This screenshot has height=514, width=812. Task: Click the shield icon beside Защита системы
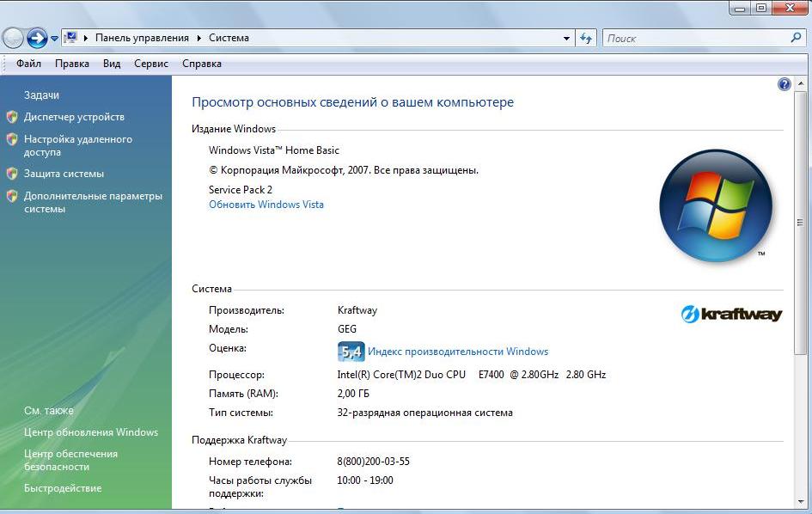coord(12,174)
